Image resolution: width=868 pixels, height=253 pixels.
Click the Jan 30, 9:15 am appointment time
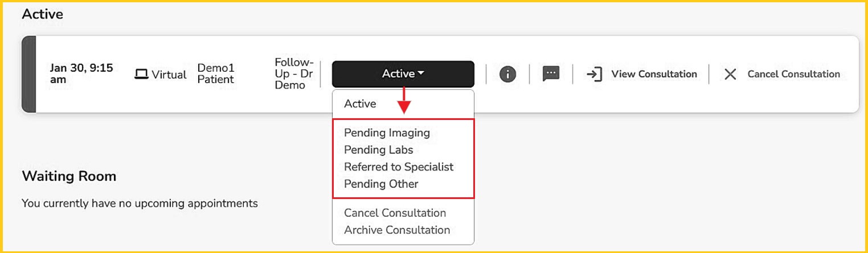click(81, 73)
